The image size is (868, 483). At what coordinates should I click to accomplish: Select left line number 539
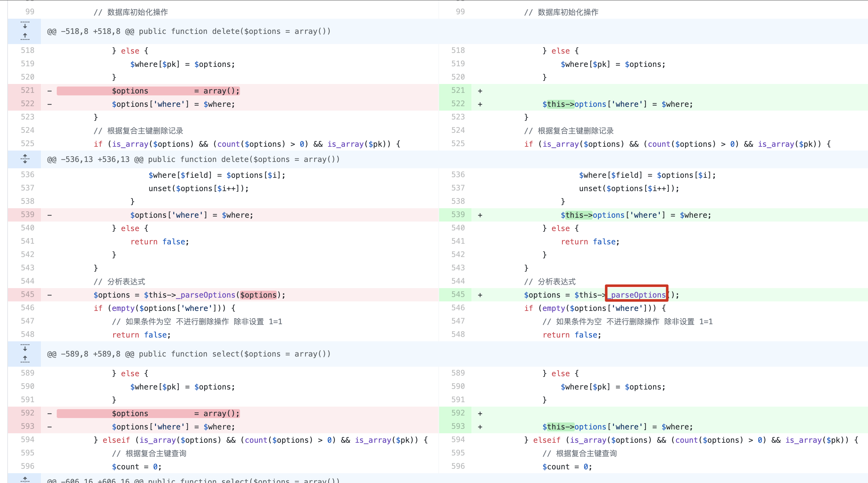click(28, 215)
